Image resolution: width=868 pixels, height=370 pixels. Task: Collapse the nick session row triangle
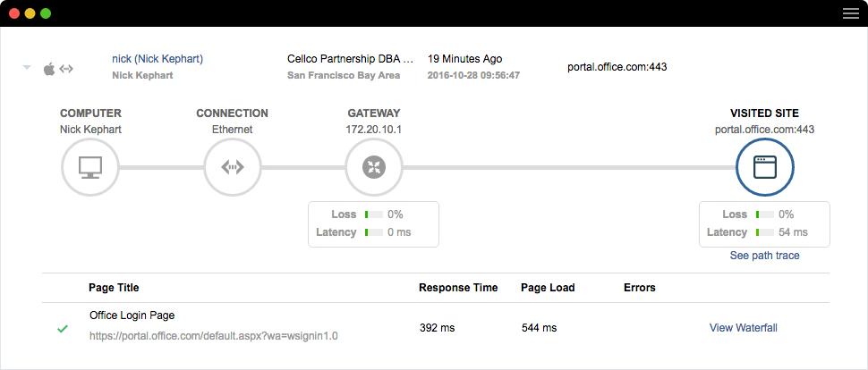[27, 68]
